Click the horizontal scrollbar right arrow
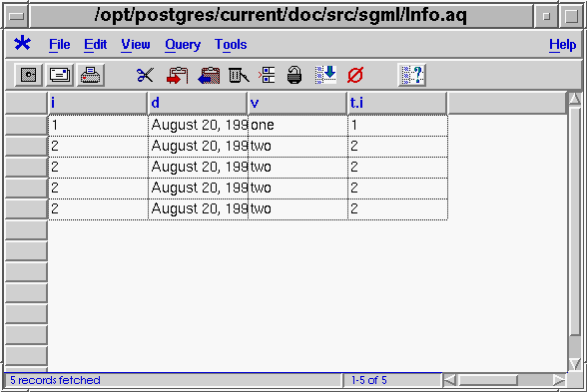587x392 pixels. click(559, 380)
